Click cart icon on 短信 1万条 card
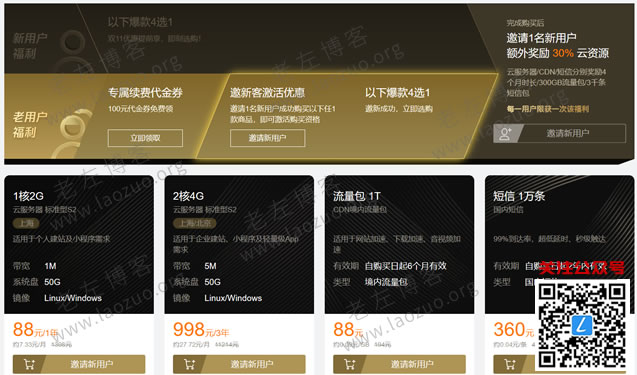The width and height of the screenshot is (637, 375). [x=509, y=364]
